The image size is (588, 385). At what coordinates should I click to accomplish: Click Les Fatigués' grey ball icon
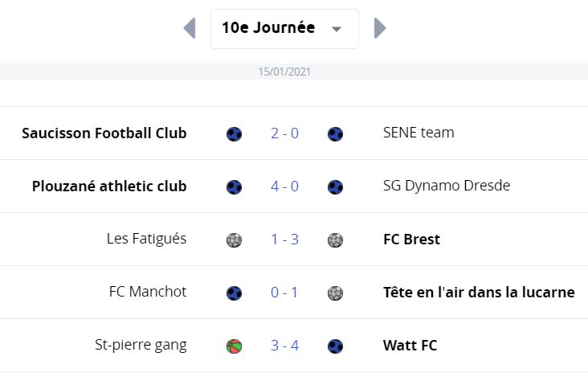[x=234, y=240]
